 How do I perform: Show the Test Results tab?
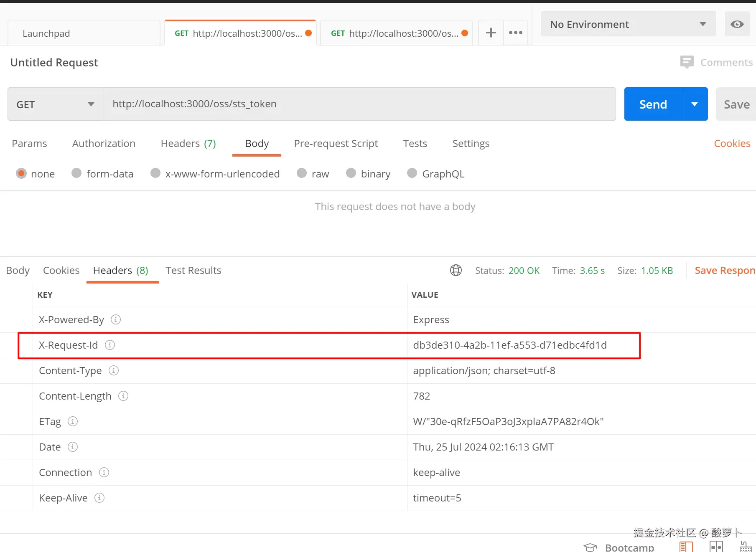(193, 271)
